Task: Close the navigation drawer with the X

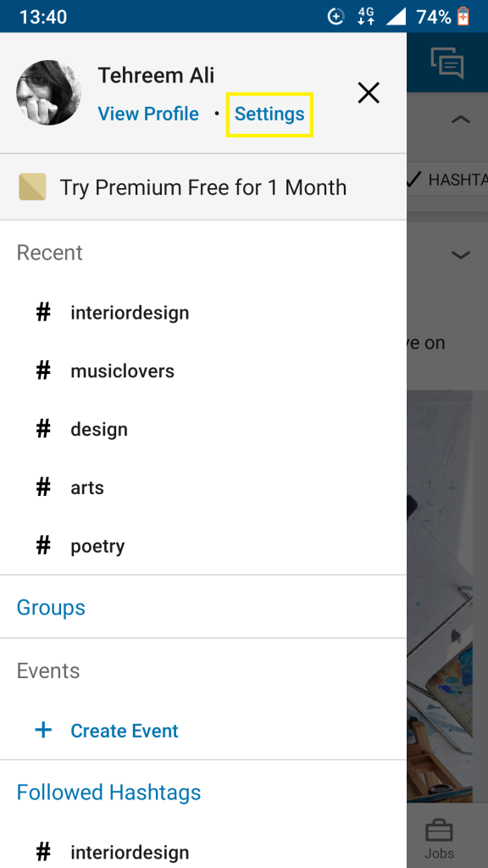Action: 369,93
